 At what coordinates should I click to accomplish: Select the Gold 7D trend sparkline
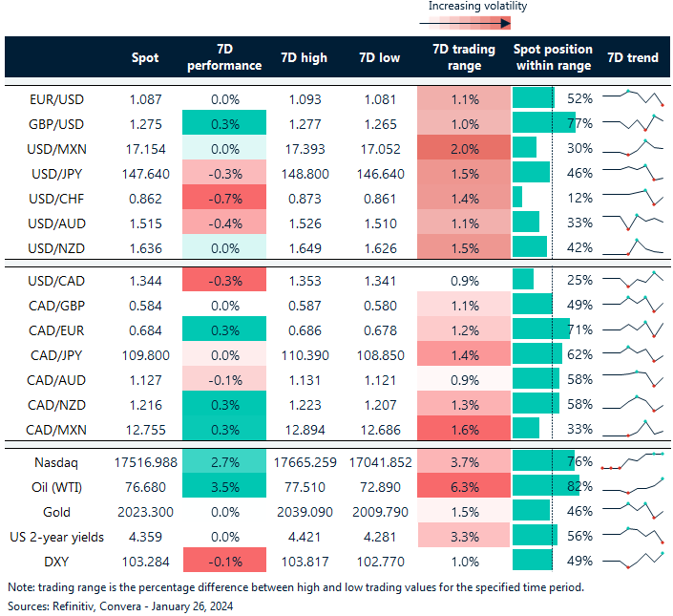tap(633, 511)
